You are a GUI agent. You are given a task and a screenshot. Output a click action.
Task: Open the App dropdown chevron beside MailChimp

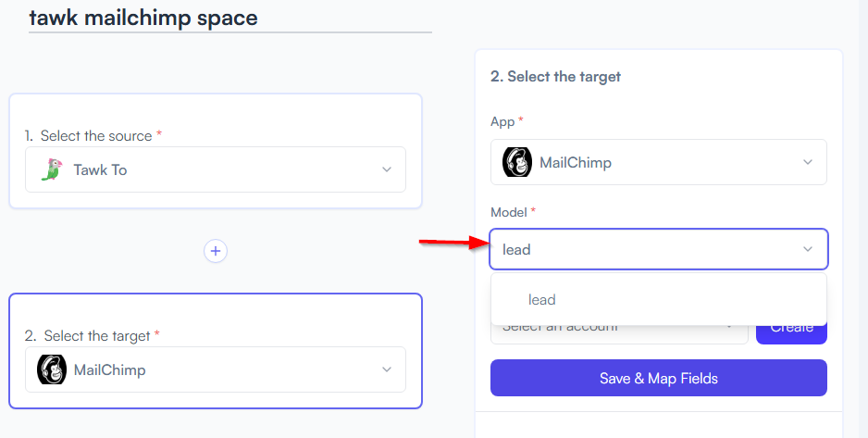[x=808, y=162]
